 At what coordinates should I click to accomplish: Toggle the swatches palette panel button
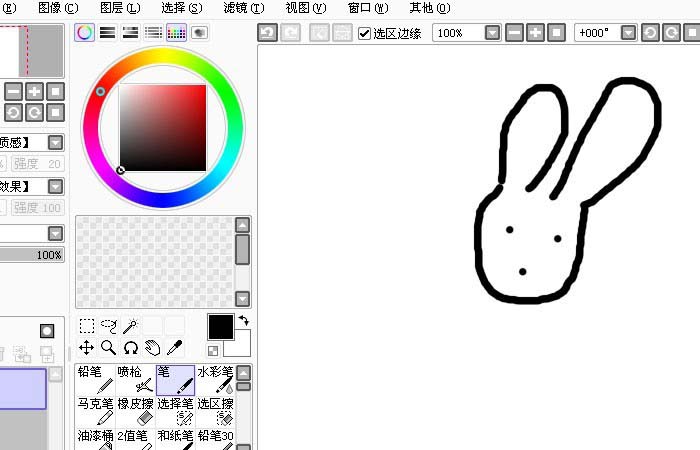click(176, 33)
